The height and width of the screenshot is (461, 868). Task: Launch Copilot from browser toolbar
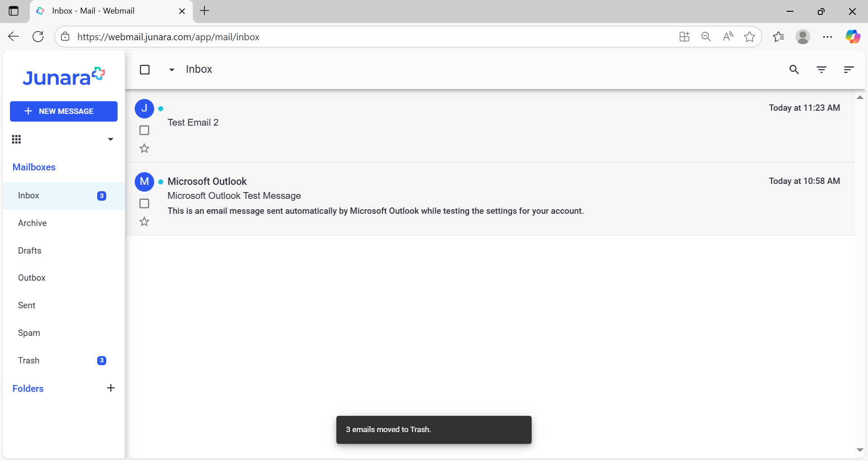tap(853, 37)
